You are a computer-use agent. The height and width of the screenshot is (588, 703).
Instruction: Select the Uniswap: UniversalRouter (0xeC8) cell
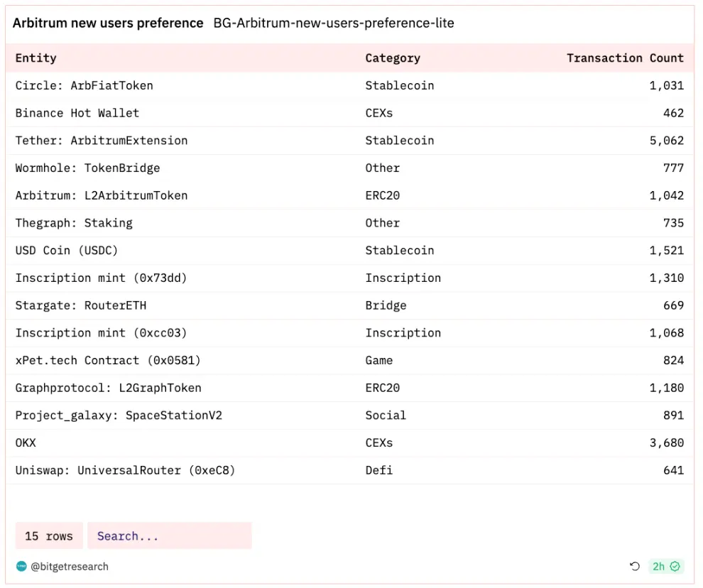pyautogui.click(x=125, y=470)
